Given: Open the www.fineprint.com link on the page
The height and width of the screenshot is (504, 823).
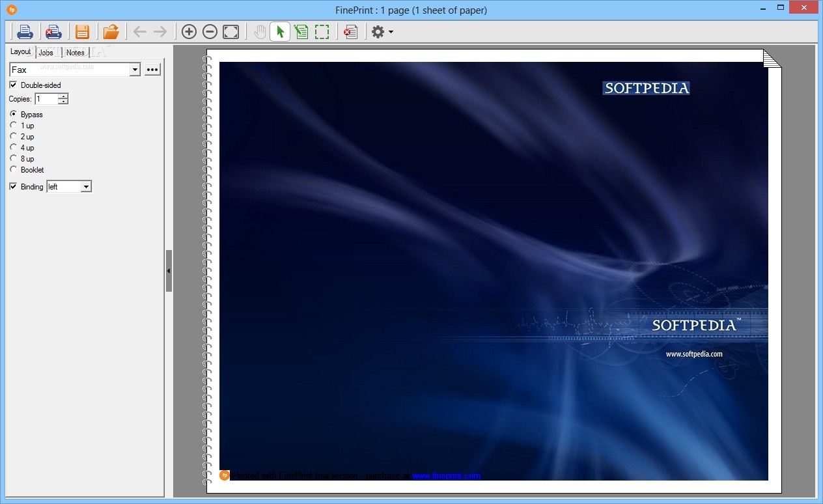Looking at the screenshot, I should (447, 475).
